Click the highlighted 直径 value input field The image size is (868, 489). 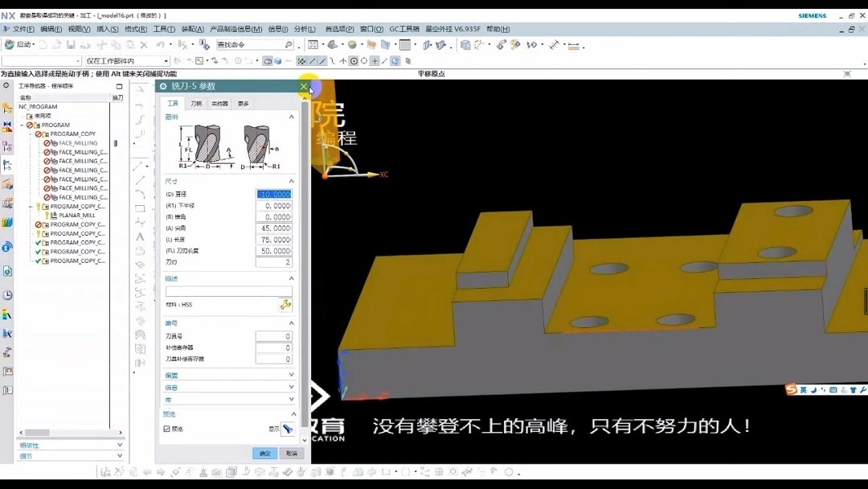click(273, 194)
